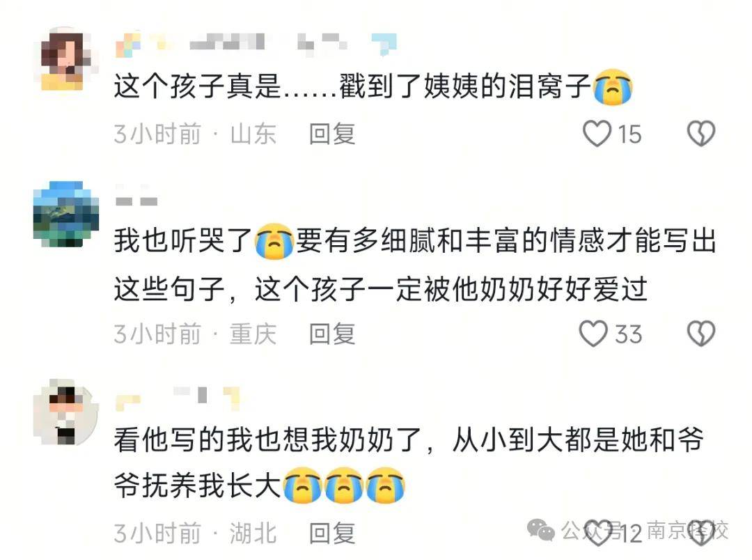Viewport: 752px width, 560px height.
Task: Tap crying emoji in the Shandong comment
Action: 613,87
